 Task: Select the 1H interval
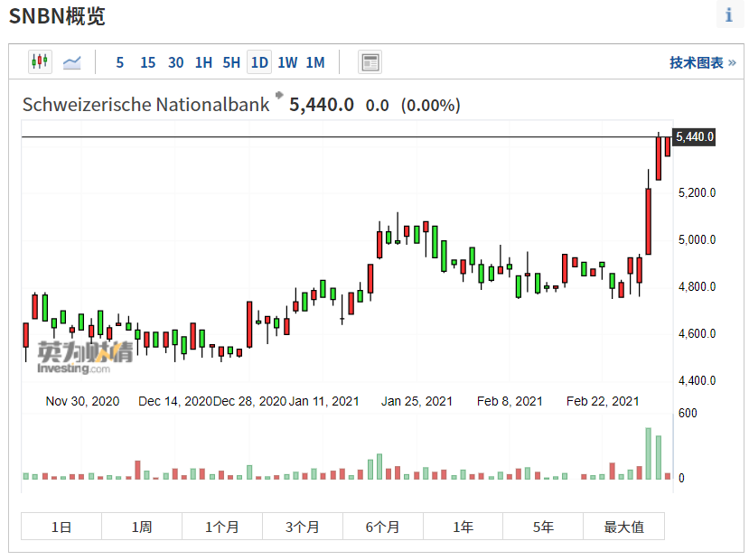(203, 62)
